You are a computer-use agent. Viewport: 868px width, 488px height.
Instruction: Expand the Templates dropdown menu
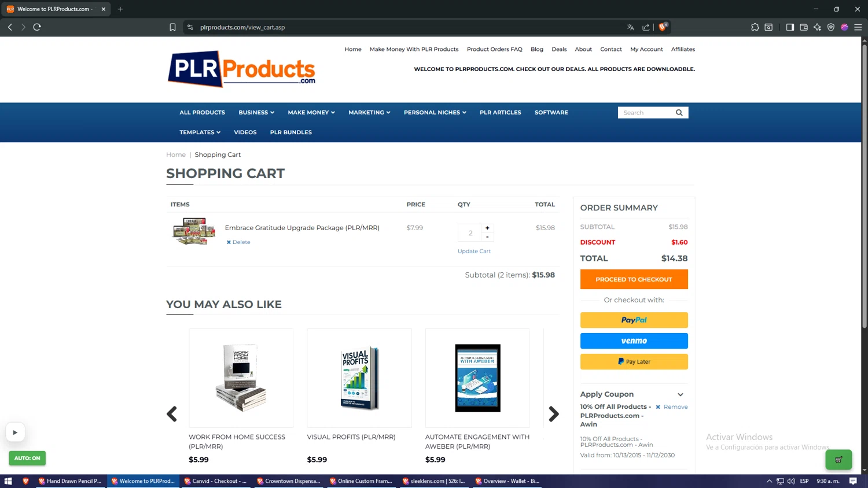click(x=200, y=132)
